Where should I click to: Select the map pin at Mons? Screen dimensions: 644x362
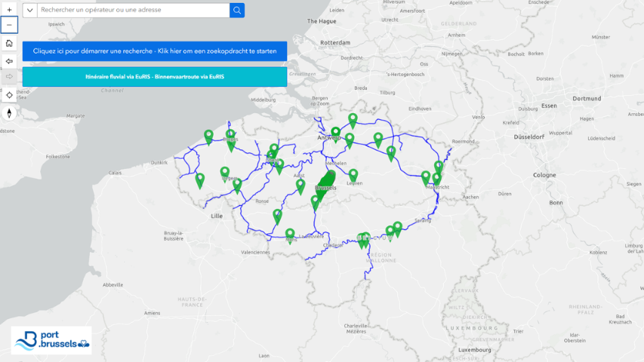(x=290, y=235)
